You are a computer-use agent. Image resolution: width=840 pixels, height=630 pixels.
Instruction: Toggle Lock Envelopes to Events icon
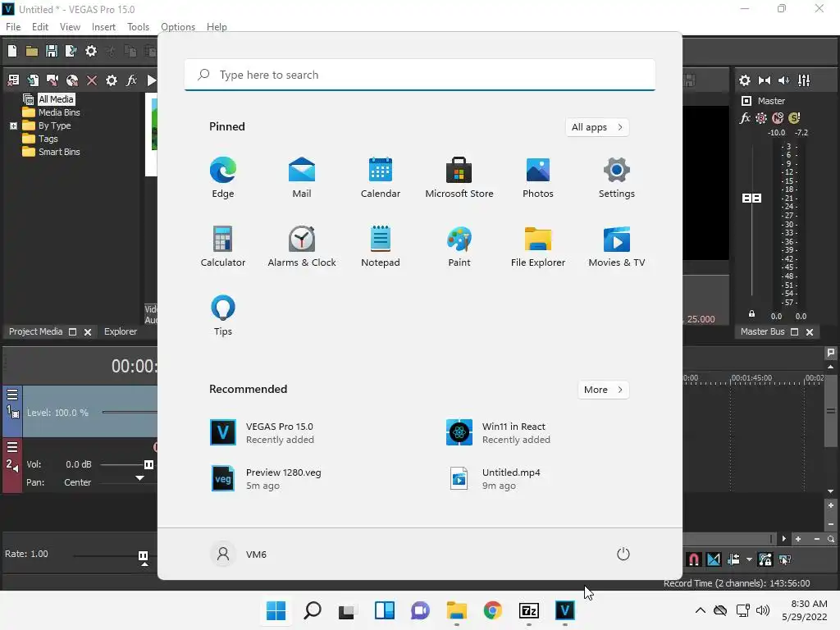pos(765,559)
